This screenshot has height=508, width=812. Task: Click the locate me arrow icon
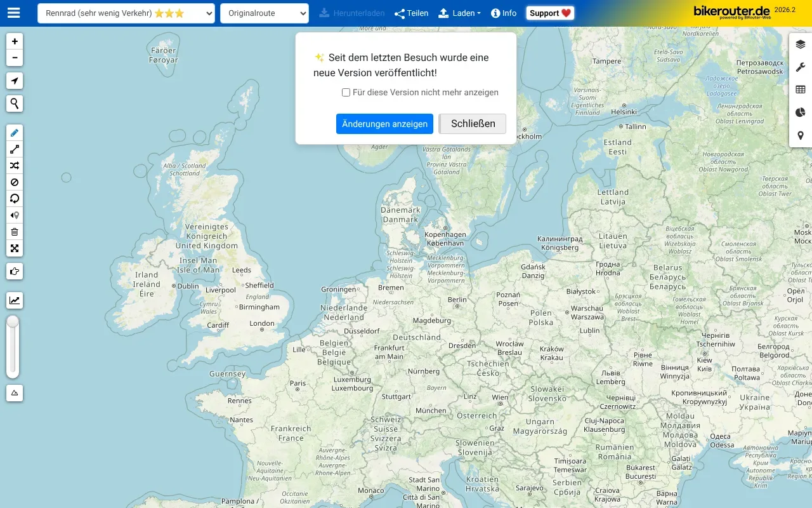[x=15, y=81]
